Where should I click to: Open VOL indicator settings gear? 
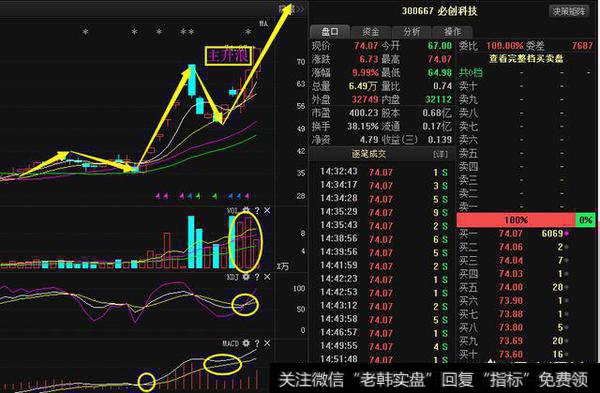click(246, 210)
